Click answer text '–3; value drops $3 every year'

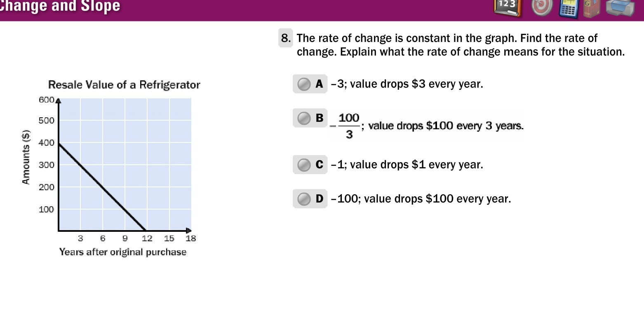[x=407, y=84]
